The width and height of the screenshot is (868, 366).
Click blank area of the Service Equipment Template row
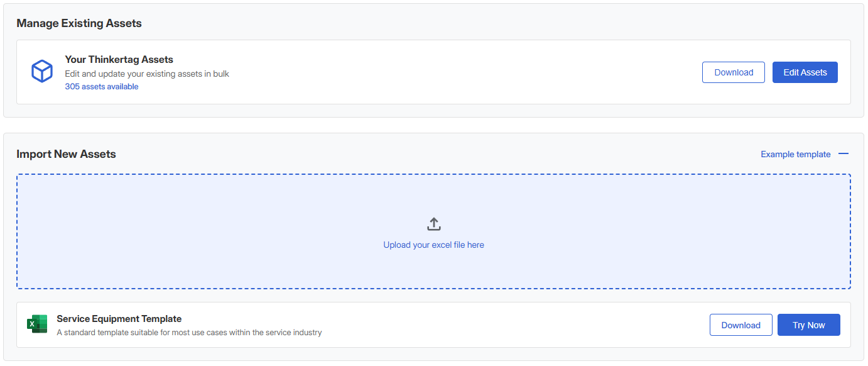click(502, 325)
